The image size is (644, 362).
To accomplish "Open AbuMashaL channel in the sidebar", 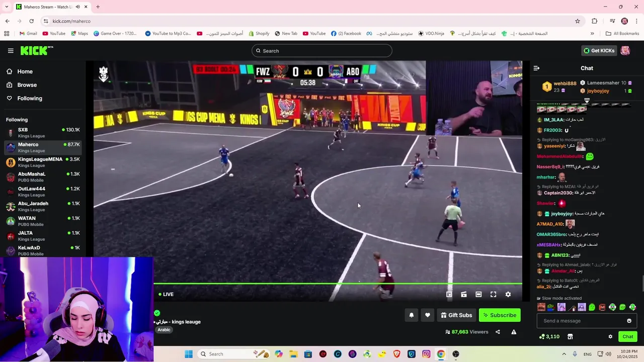I will point(43,177).
